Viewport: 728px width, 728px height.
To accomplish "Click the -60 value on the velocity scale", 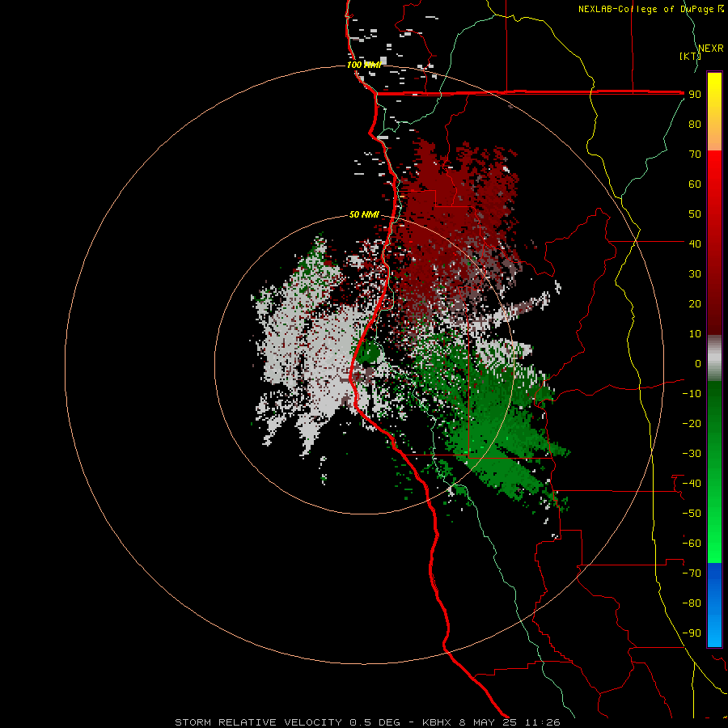I will (x=692, y=544).
